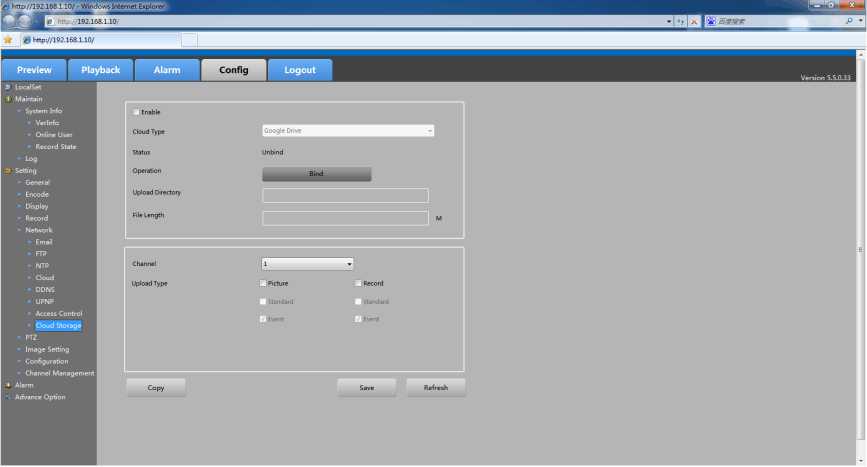Open the Cloud Type dropdown
867x467 pixels.
[x=348, y=130]
